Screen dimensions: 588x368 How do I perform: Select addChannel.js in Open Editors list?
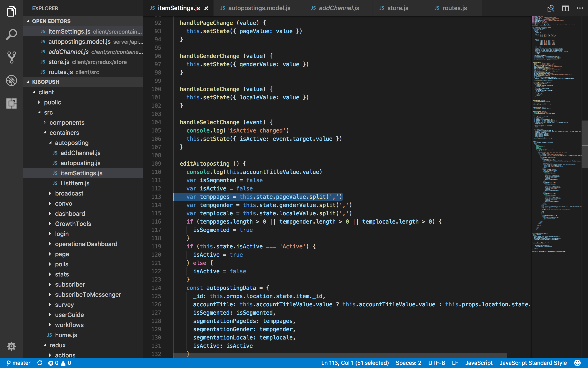83,52
